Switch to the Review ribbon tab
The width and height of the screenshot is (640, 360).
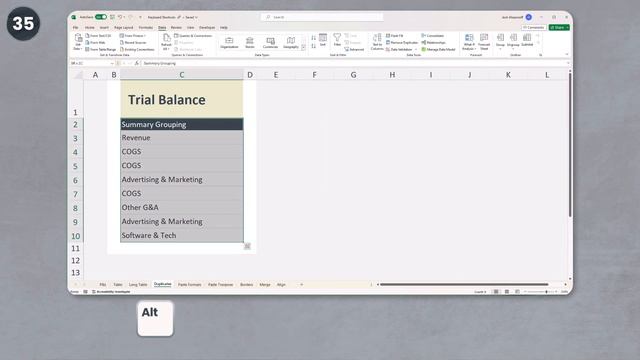pos(176,27)
